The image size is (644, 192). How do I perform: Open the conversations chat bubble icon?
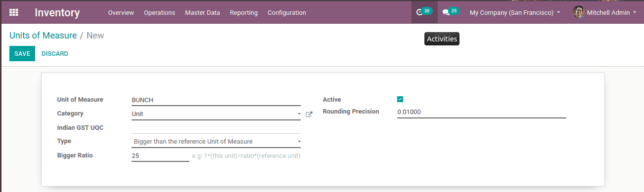pos(446,12)
